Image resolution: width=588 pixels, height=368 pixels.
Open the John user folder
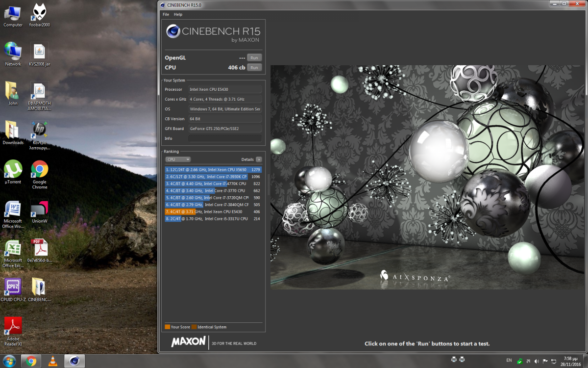pos(13,94)
